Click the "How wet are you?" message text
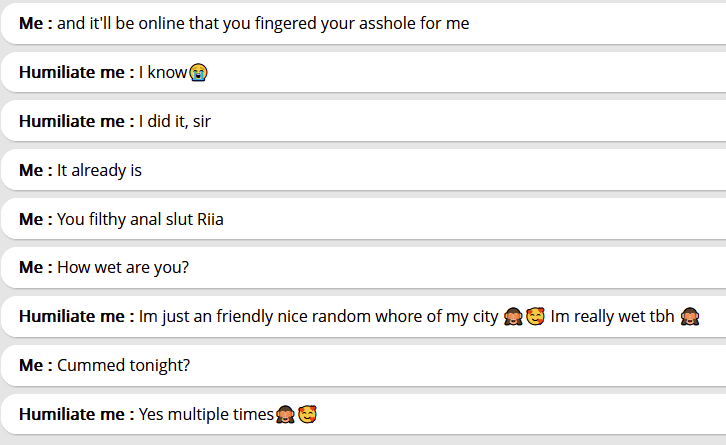The image size is (726, 445). [123, 267]
